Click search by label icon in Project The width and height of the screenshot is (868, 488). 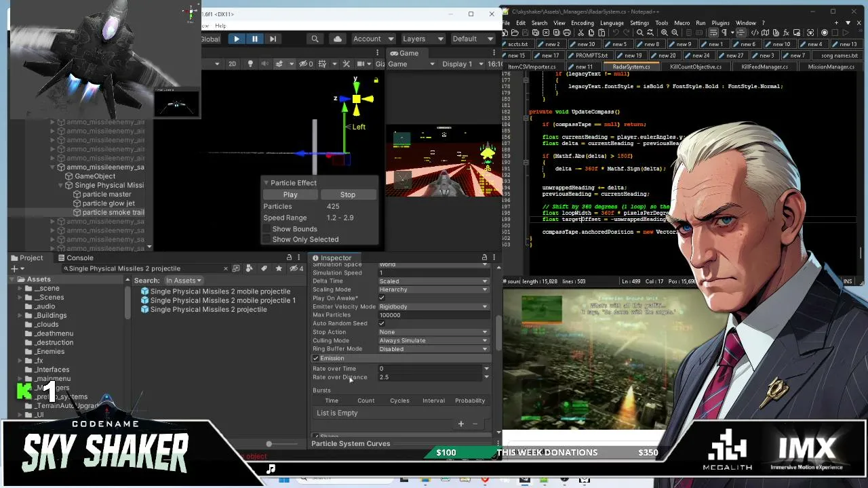264,268
